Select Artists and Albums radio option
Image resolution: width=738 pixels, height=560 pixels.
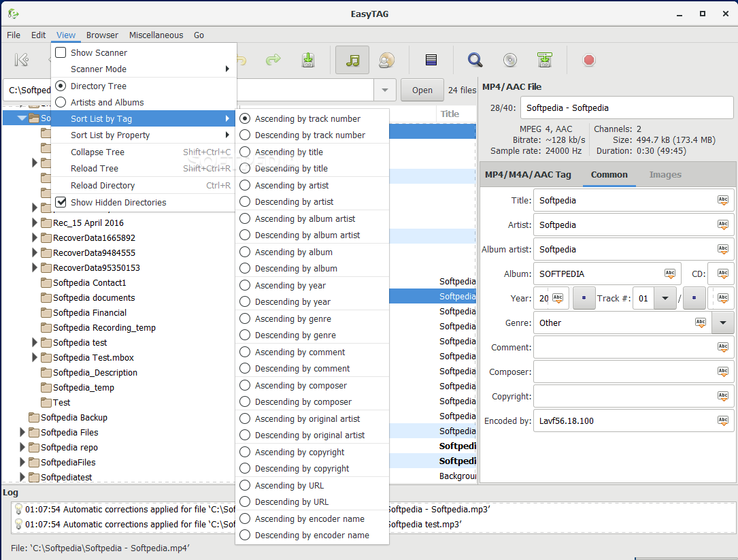61,102
